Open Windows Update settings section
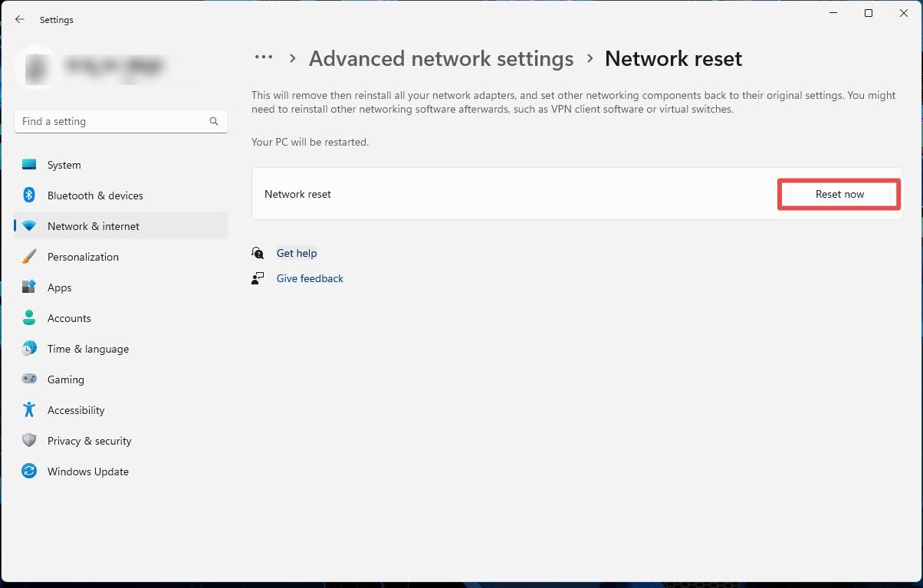This screenshot has width=923, height=588. coord(88,471)
